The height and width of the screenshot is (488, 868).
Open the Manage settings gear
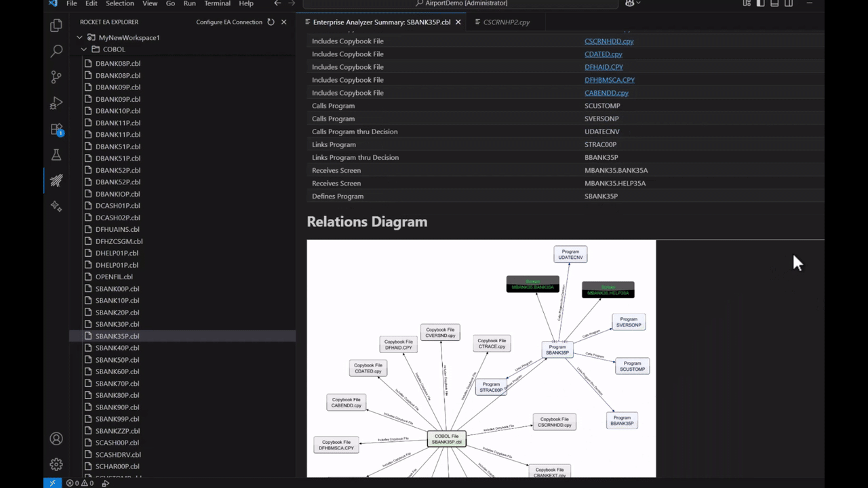point(56,464)
